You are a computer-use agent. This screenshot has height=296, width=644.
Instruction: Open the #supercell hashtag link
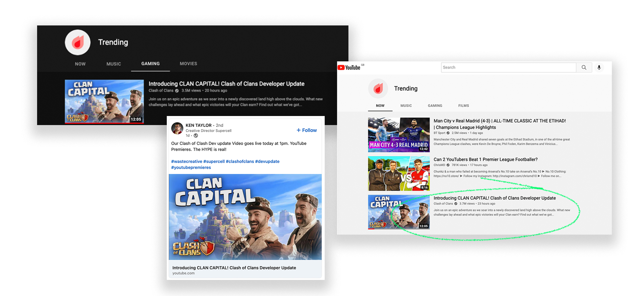coord(214,161)
